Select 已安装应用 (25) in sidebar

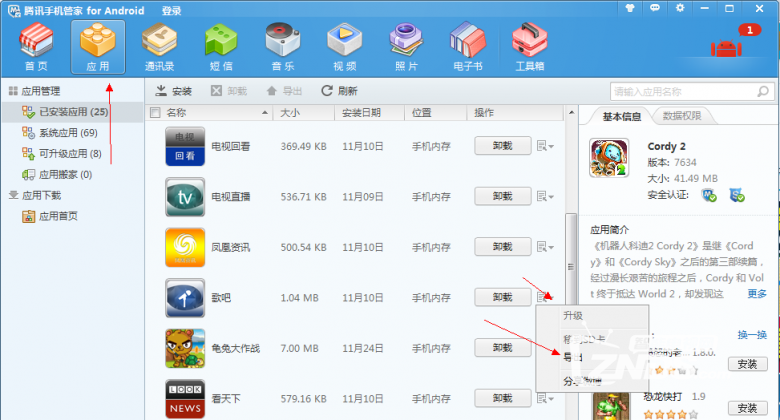tap(73, 112)
